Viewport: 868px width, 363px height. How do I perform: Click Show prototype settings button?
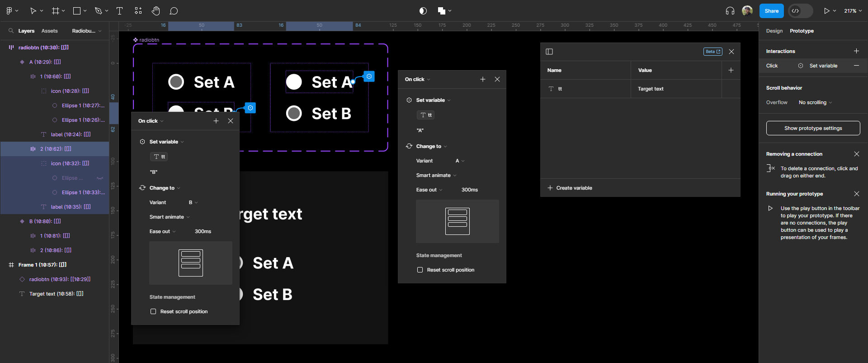coord(813,128)
